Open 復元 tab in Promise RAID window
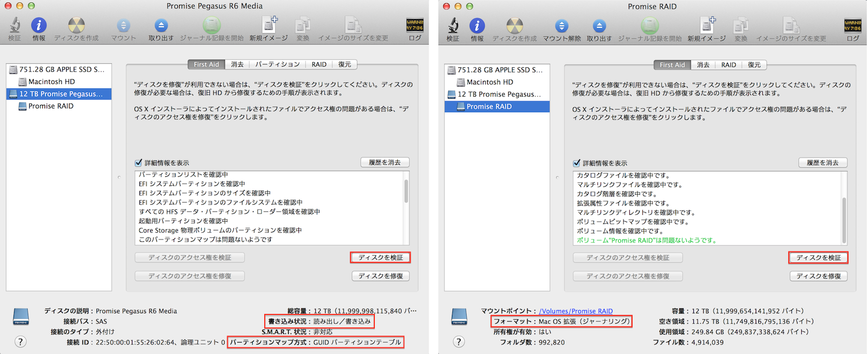The width and height of the screenshot is (868, 354). [754, 65]
